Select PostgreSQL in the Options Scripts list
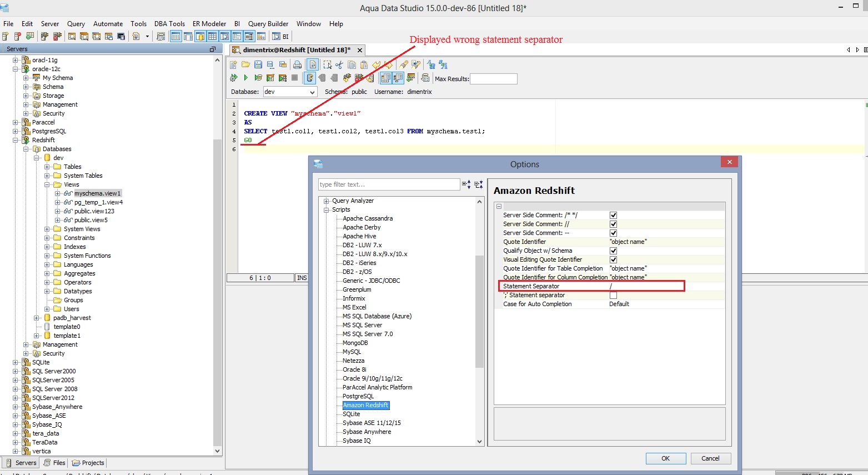The width and height of the screenshot is (868, 475). (x=358, y=396)
